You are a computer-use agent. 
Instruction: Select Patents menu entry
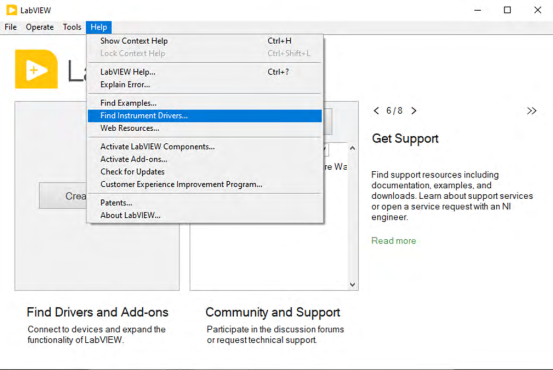coord(205,203)
